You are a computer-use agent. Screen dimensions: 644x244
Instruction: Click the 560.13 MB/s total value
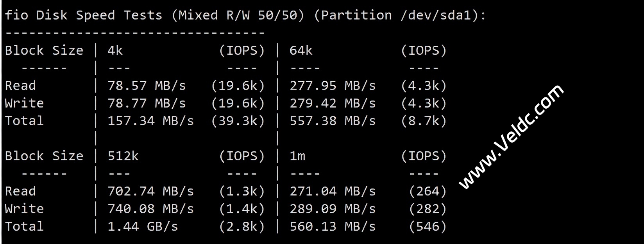pos(333,227)
